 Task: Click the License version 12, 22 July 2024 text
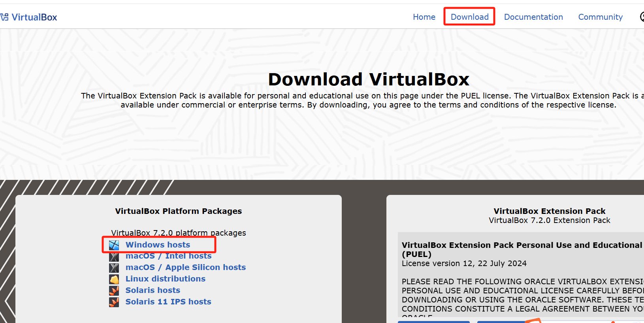464,263
